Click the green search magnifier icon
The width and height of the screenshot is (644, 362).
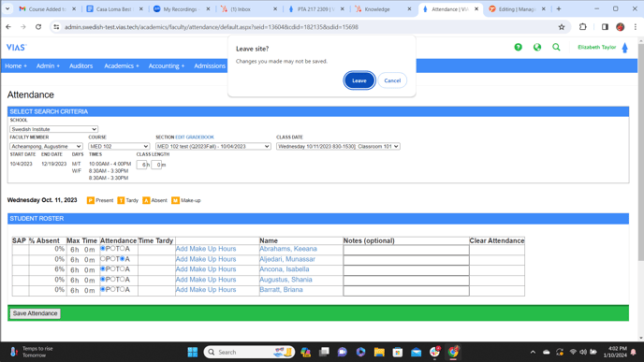(556, 47)
